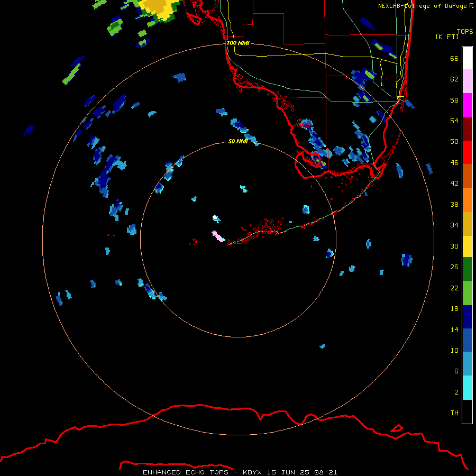Select the medium blue legend swatch
The height and width of the screenshot is (476, 476).
[467, 340]
